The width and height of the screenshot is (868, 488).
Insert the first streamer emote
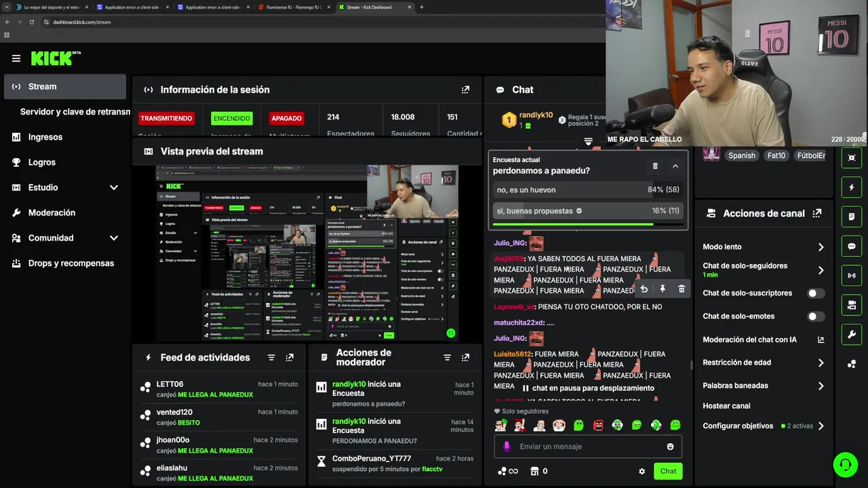click(500, 426)
